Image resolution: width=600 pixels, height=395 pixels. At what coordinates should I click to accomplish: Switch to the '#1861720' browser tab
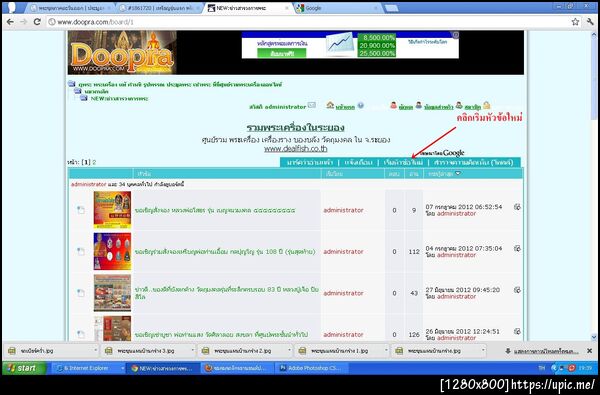pyautogui.click(x=160, y=8)
